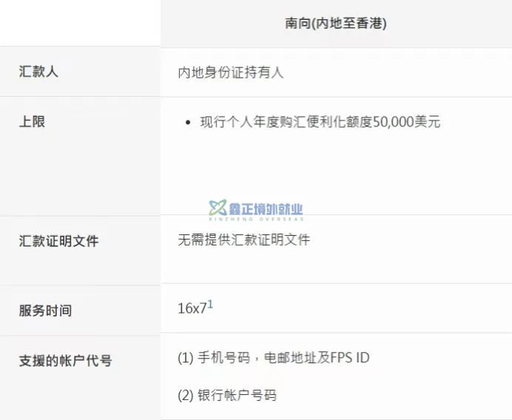Click the 无需提供汇款证明文件 cell text
Viewport: 512px width, 420px height.
244,240
